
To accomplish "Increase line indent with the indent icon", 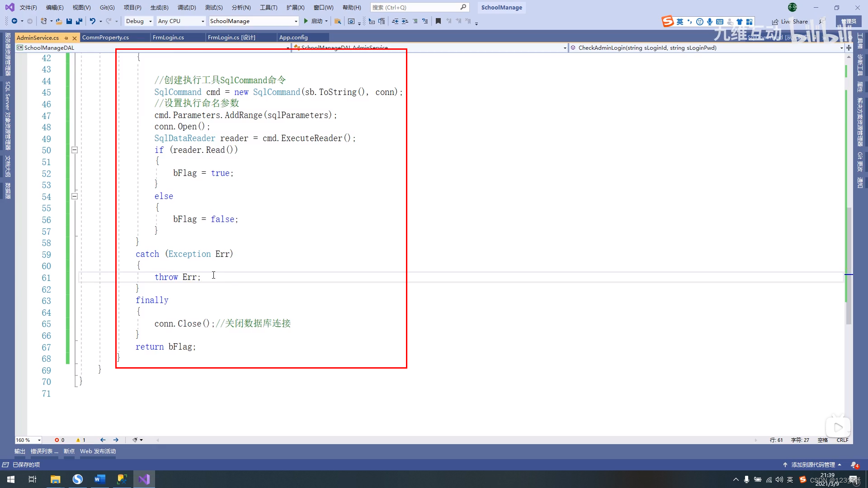I will coord(405,21).
